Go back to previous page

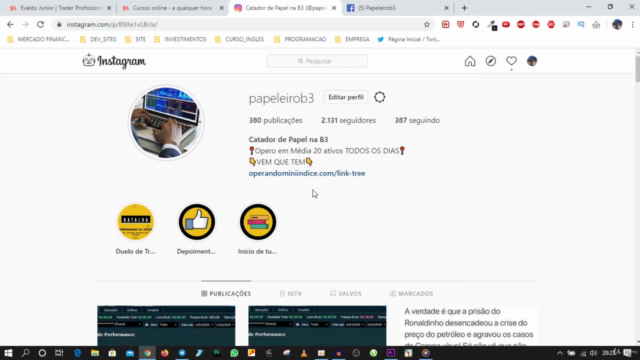coord(10,24)
